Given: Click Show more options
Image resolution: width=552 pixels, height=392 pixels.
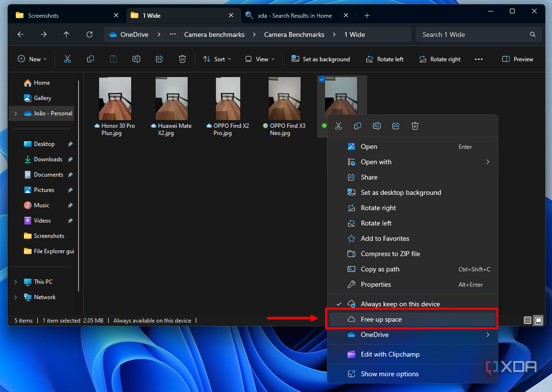Looking at the screenshot, I should click(x=390, y=374).
